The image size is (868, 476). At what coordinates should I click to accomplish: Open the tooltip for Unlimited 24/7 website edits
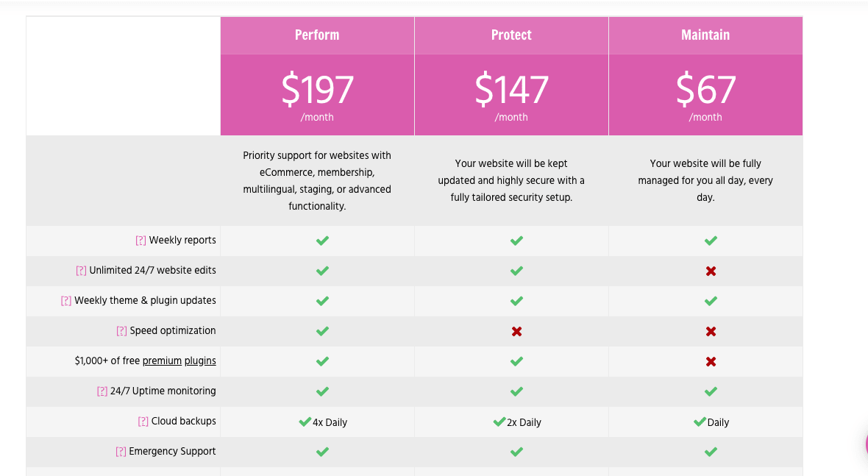81,271
